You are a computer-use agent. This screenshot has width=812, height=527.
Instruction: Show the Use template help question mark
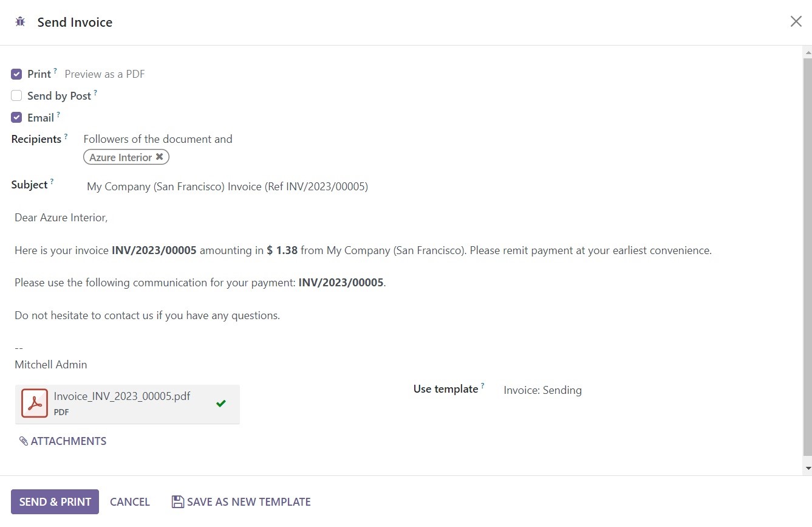(x=483, y=386)
